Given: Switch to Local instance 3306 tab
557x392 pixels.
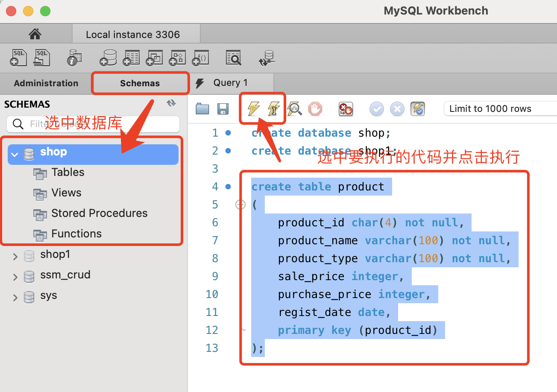Looking at the screenshot, I should [133, 35].
